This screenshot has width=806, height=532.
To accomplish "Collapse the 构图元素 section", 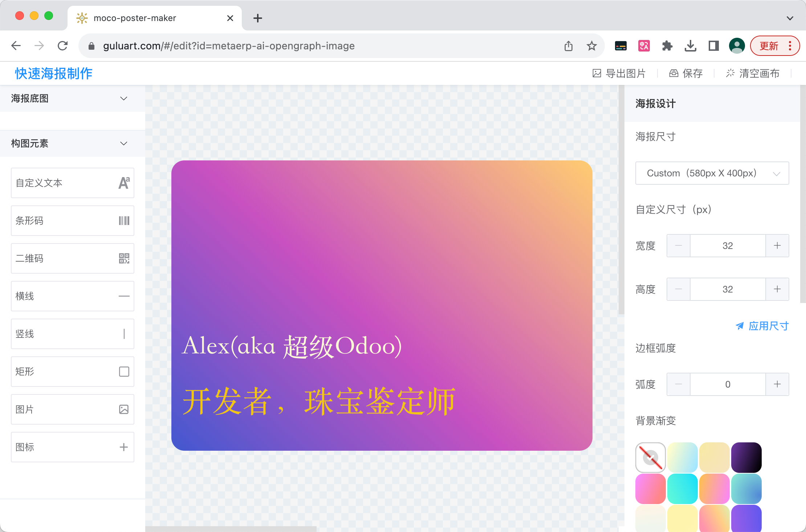I will [x=123, y=143].
